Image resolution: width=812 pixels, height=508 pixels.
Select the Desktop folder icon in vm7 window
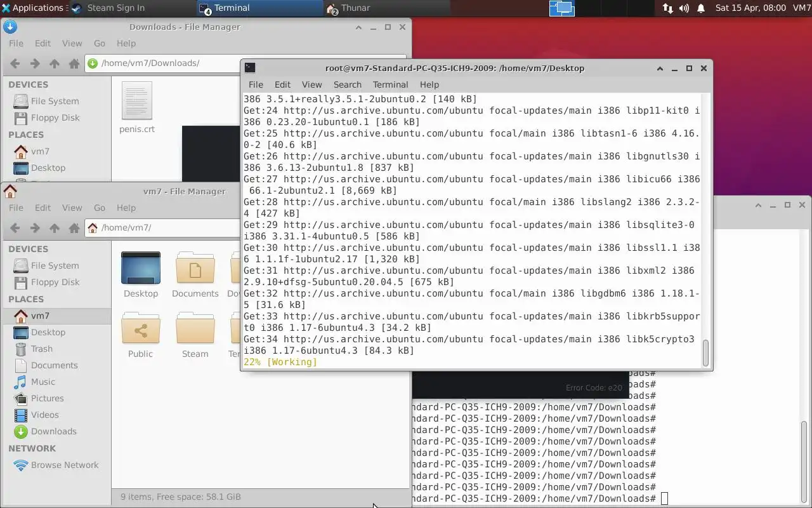tap(141, 267)
